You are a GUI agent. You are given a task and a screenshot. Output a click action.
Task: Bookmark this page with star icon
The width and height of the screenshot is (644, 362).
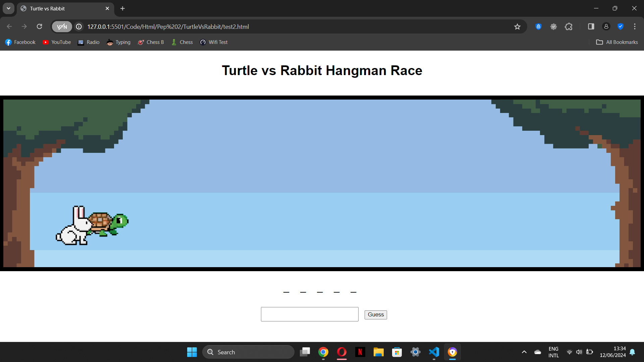[x=517, y=27]
